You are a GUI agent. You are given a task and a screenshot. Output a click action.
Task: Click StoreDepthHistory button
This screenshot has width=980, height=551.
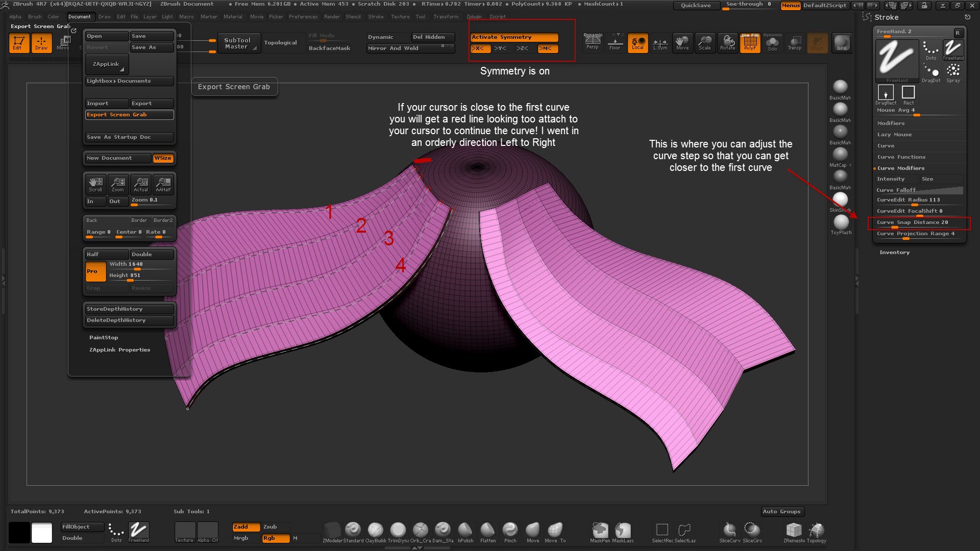click(129, 309)
